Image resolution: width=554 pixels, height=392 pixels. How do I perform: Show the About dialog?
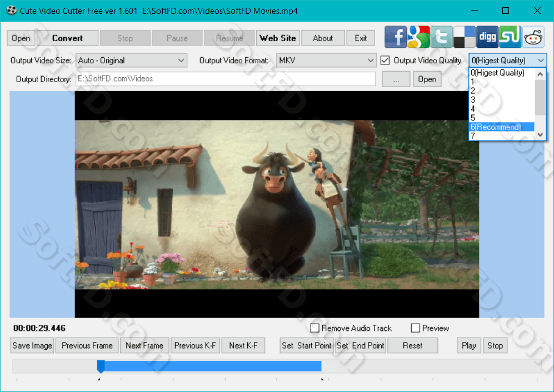click(x=323, y=38)
